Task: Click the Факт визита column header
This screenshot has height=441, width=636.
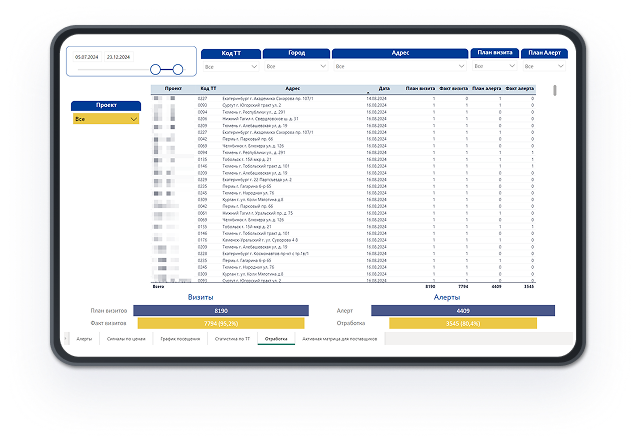Action: click(453, 88)
